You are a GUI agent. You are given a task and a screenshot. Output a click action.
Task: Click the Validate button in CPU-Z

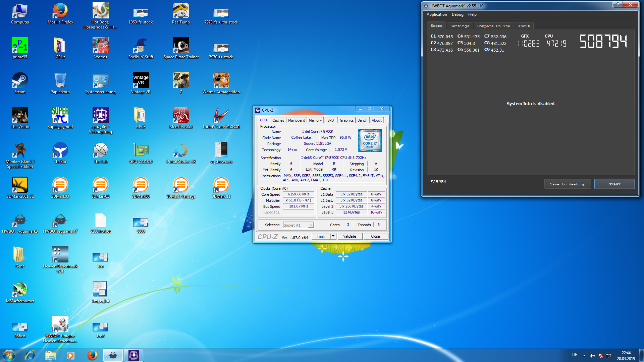coord(350,236)
